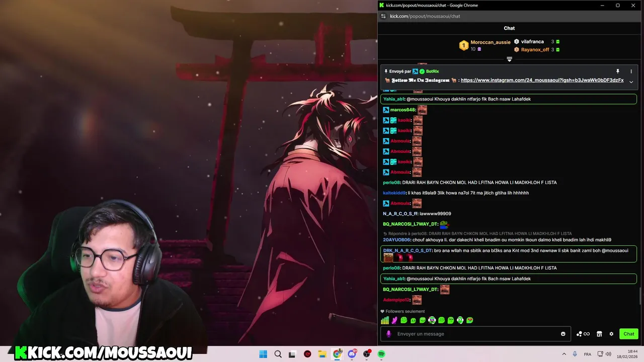
Task: Open vilafranca leaderboard entry
Action: (532, 42)
